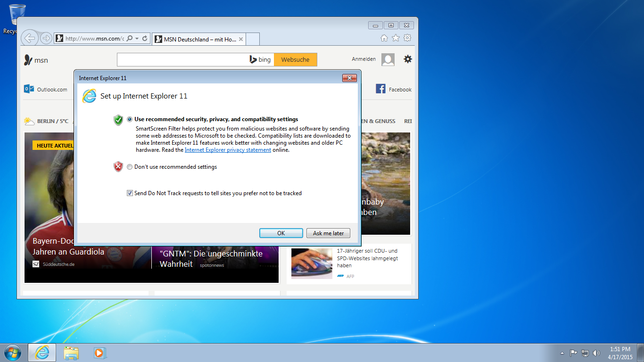
Task: Click the Back arrow in Internet Explorer
Action: coord(29,38)
